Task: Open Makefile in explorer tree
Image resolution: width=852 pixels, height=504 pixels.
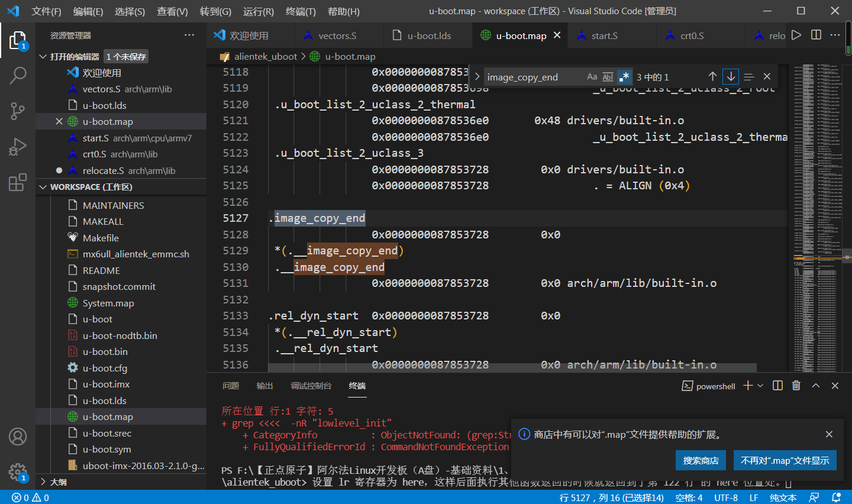Action: coord(101,238)
